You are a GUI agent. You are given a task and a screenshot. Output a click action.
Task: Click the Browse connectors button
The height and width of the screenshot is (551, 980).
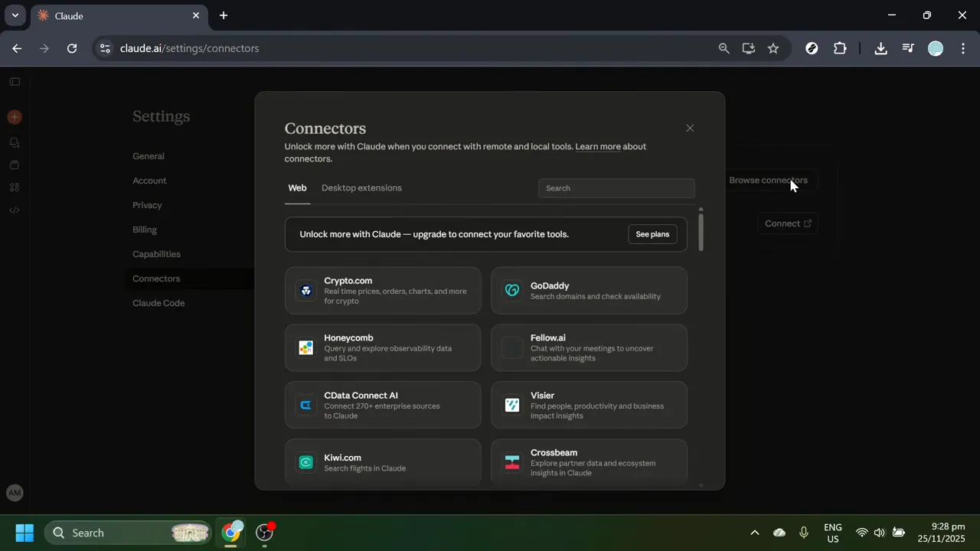(x=768, y=181)
